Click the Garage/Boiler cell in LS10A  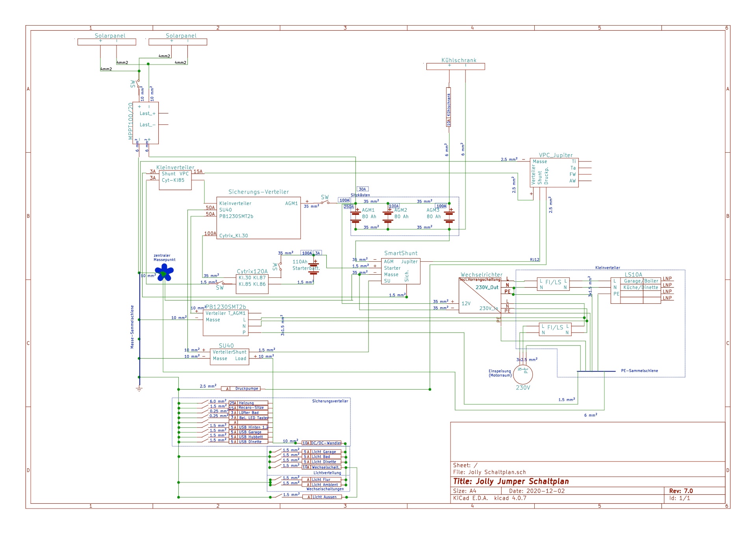(x=641, y=281)
